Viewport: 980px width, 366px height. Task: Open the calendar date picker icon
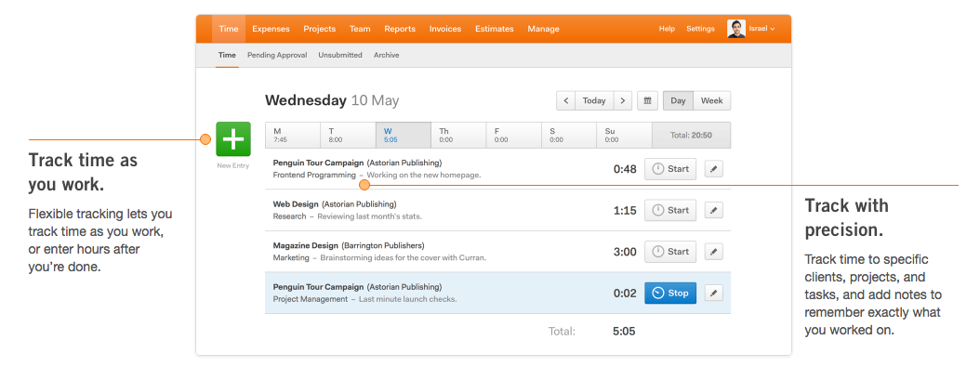click(x=647, y=100)
